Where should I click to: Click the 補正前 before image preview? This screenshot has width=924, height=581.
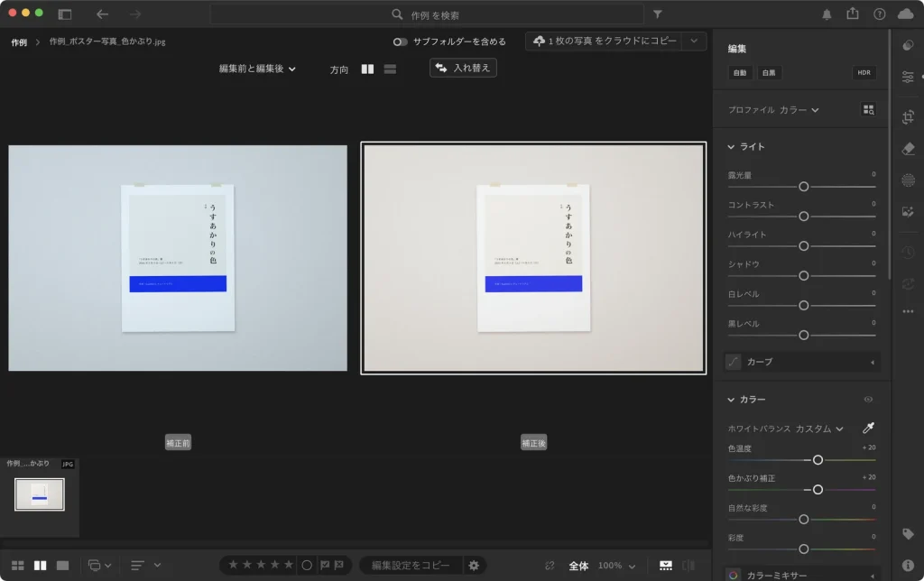click(x=178, y=258)
